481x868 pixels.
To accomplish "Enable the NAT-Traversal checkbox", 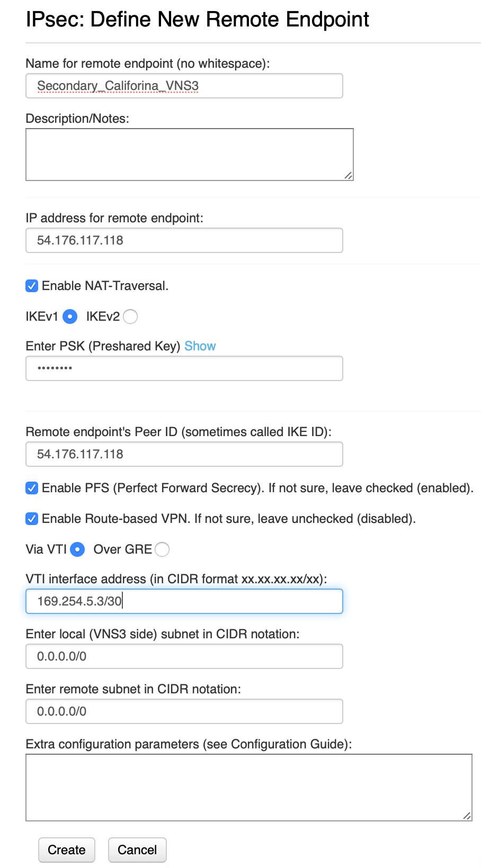I will (x=32, y=286).
